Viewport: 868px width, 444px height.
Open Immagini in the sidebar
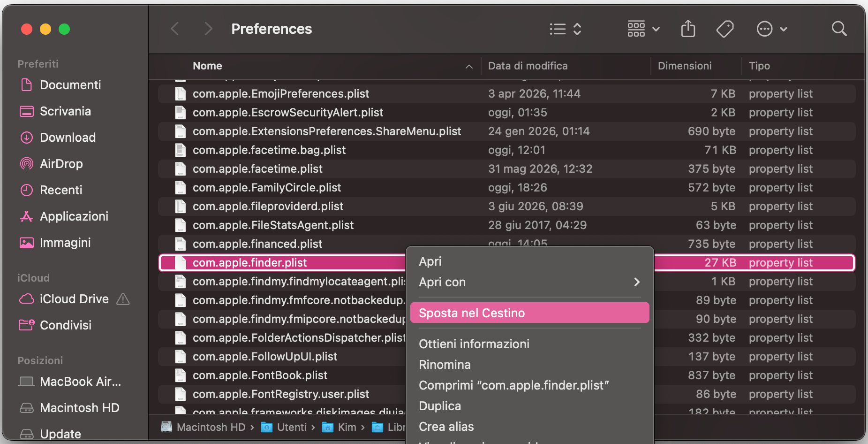[x=65, y=243]
